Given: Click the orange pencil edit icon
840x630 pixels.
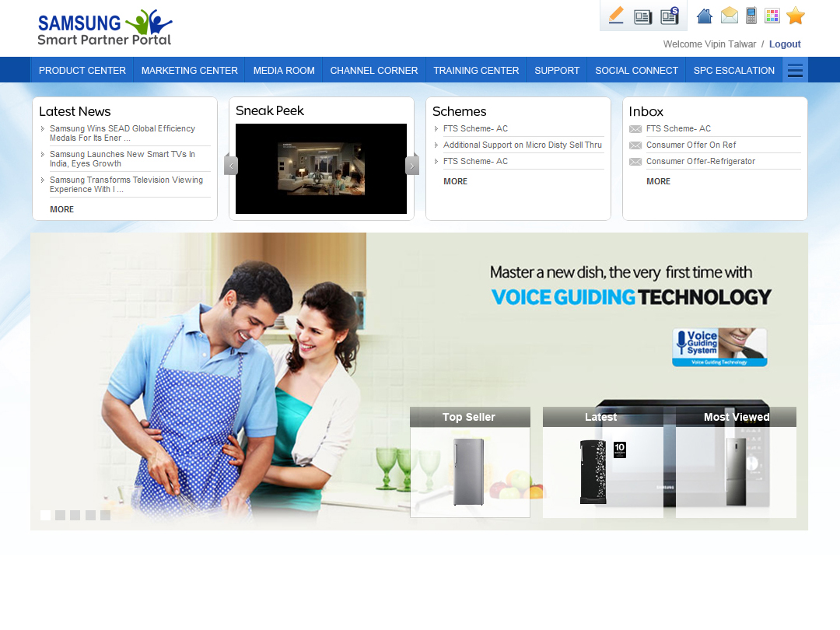Looking at the screenshot, I should (616, 15).
